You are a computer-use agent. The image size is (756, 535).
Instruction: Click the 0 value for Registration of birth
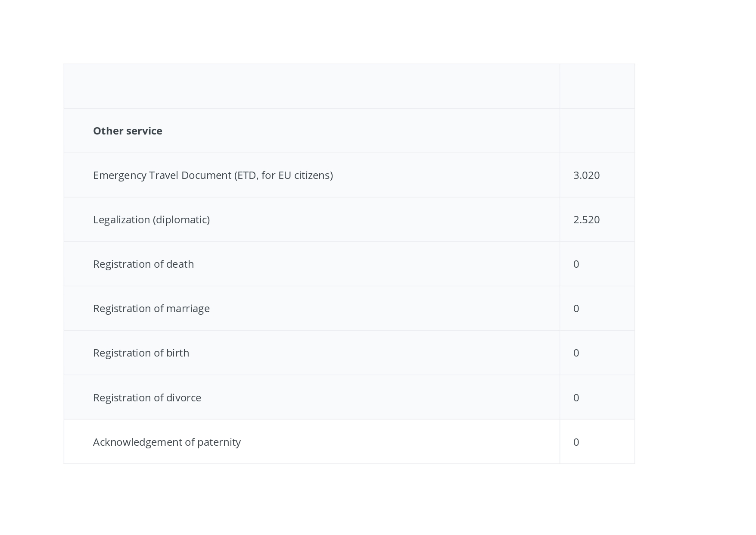576,353
